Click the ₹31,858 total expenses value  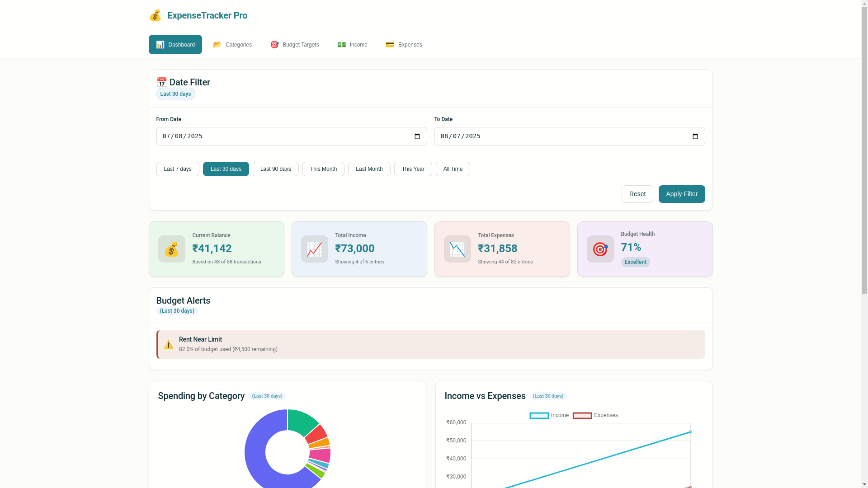coord(498,249)
